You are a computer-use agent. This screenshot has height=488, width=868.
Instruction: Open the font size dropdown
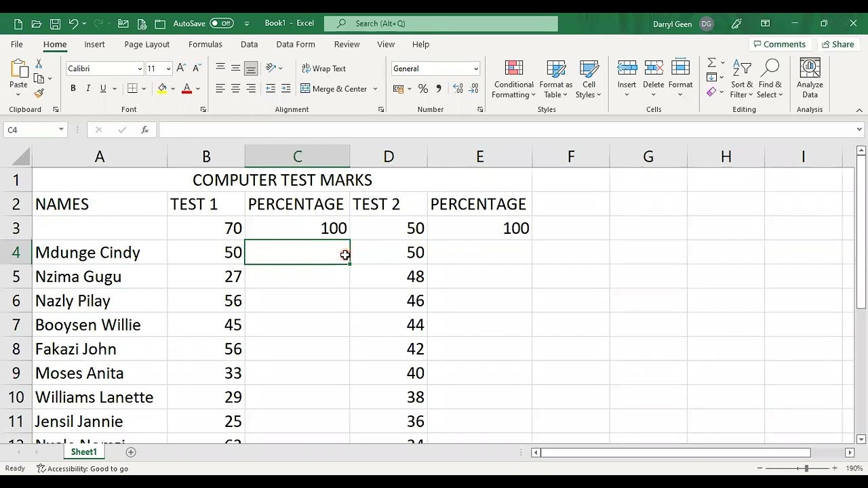click(x=168, y=69)
